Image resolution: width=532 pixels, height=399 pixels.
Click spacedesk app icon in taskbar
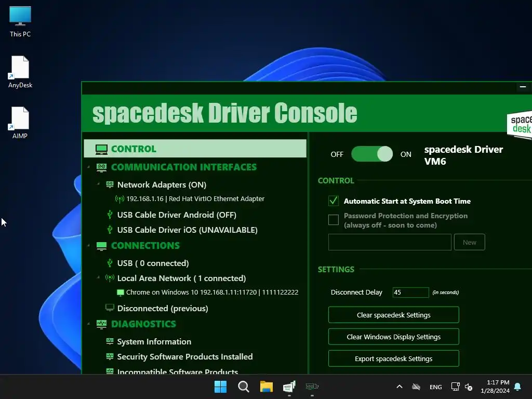click(289, 387)
